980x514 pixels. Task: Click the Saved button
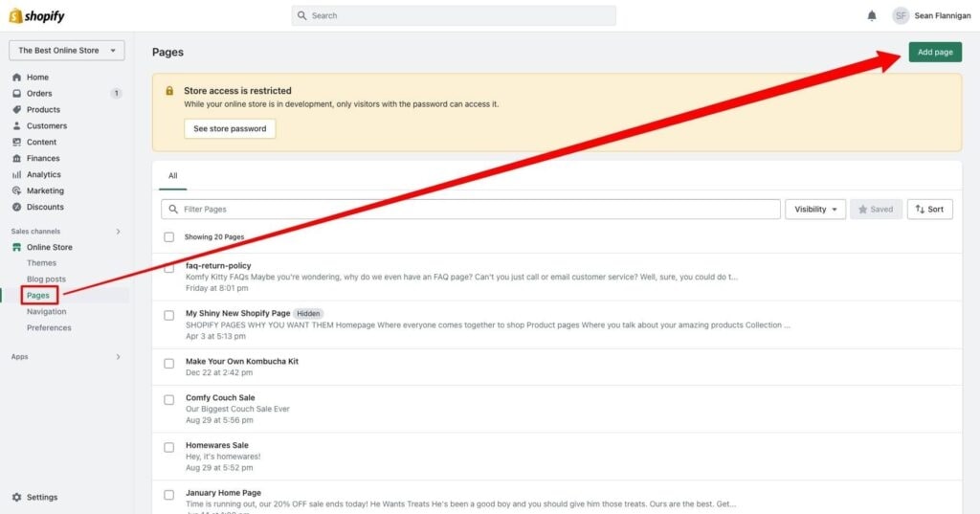876,210
